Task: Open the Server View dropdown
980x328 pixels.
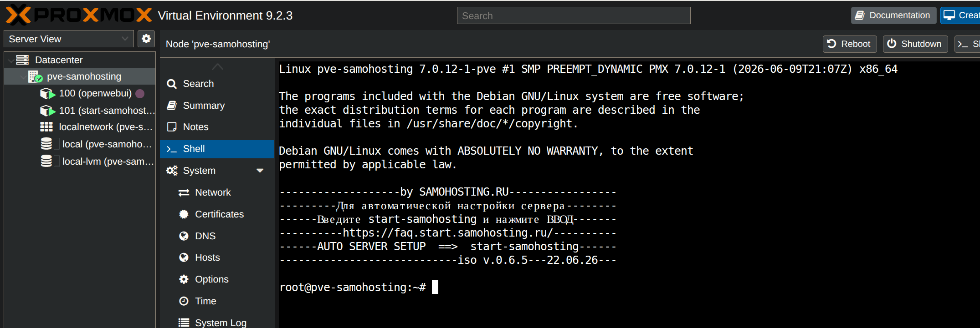Action: tap(69, 39)
